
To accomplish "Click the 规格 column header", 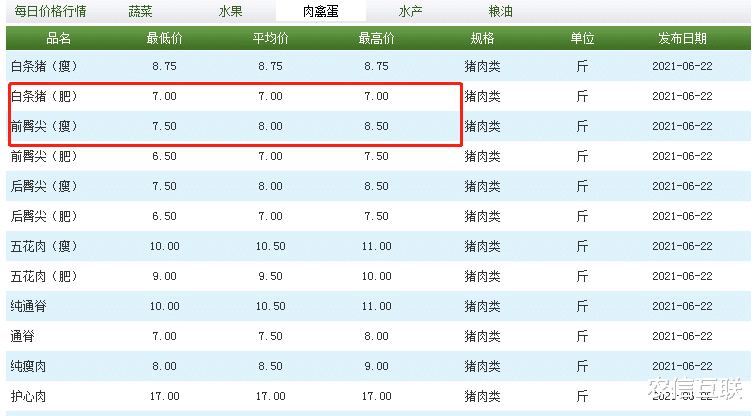I will (482, 38).
